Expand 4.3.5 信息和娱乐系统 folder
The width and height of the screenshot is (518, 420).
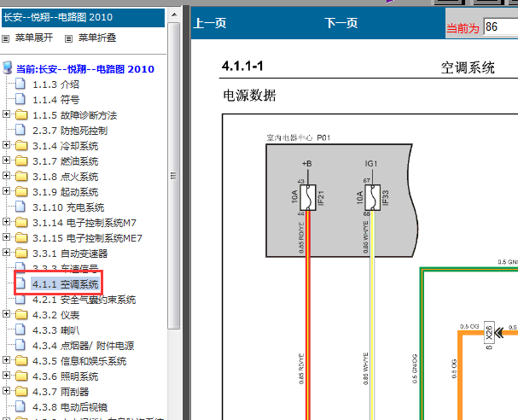6,360
